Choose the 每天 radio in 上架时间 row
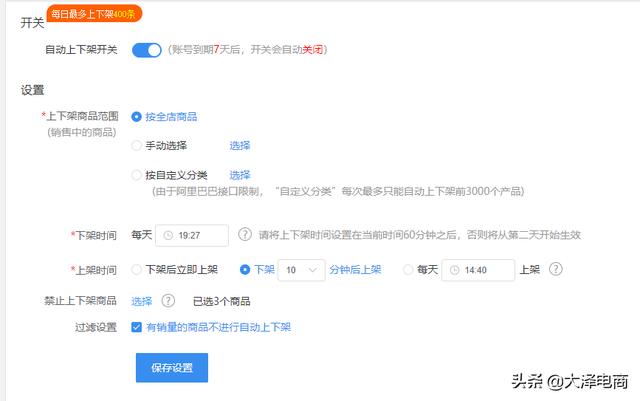Viewport: 640px width, 401px height. 408,269
